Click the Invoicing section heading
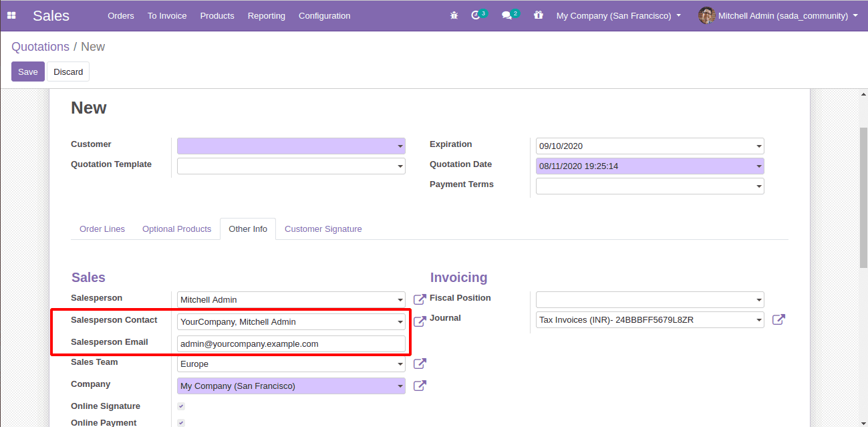Image resolution: width=868 pixels, height=427 pixels. point(459,277)
